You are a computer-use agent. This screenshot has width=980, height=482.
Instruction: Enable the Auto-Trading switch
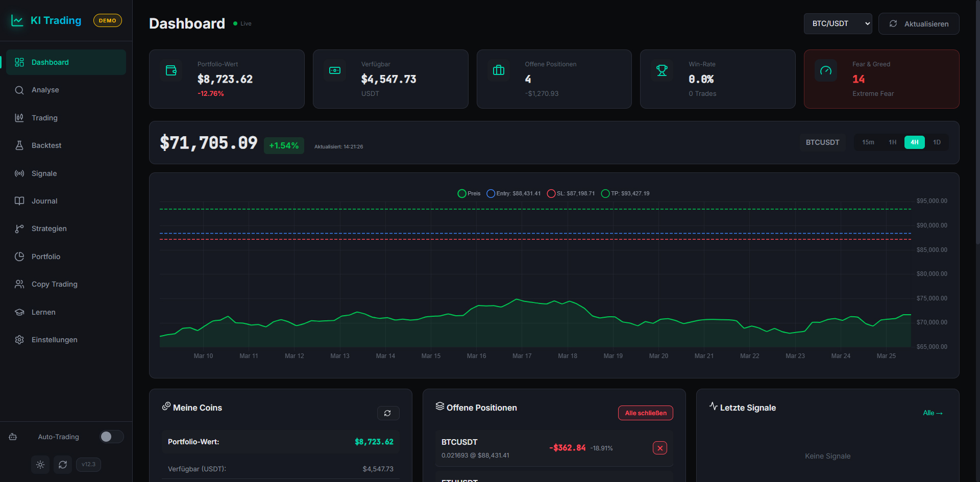[x=112, y=437]
